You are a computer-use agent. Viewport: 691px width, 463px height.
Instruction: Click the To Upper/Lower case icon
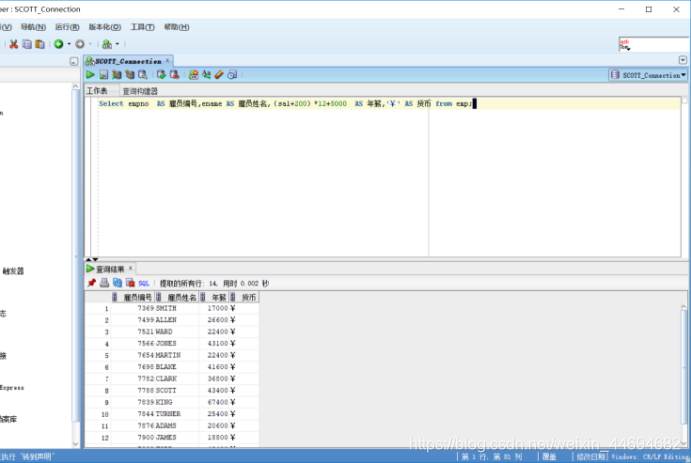[x=206, y=74]
